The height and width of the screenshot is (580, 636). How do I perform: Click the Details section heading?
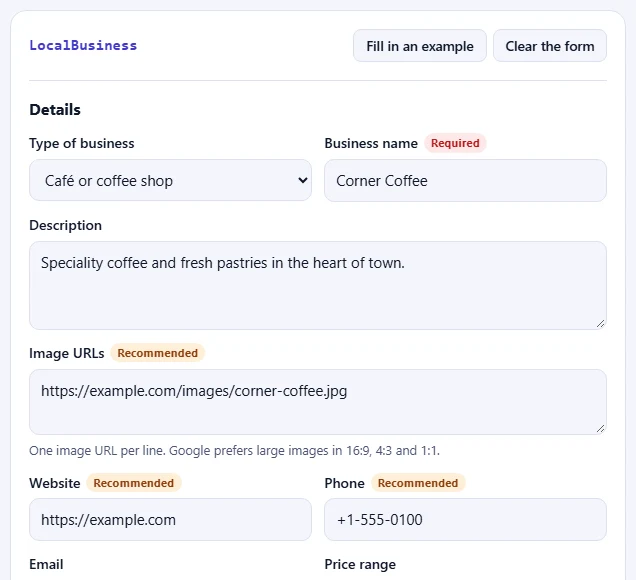coord(55,110)
